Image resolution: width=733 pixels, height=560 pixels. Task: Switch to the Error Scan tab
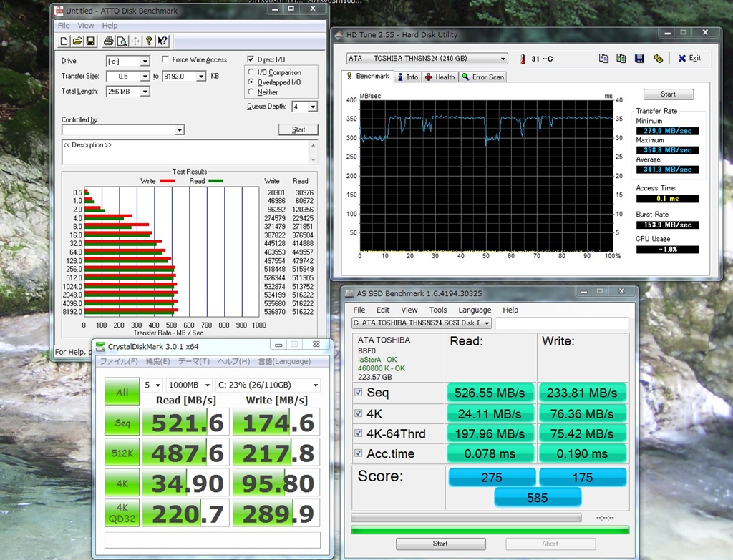click(x=483, y=77)
